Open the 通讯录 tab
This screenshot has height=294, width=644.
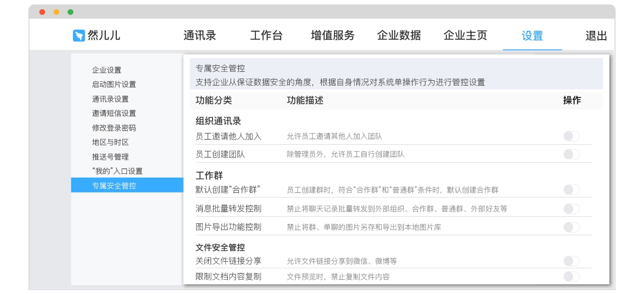point(200,35)
